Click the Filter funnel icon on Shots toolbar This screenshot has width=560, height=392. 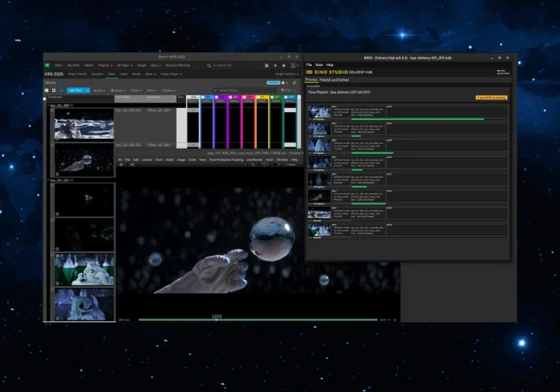coord(282,90)
